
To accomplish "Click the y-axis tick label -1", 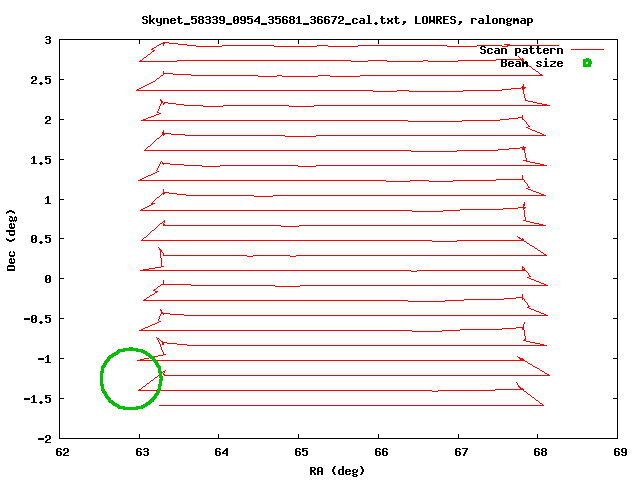I will point(44,359).
